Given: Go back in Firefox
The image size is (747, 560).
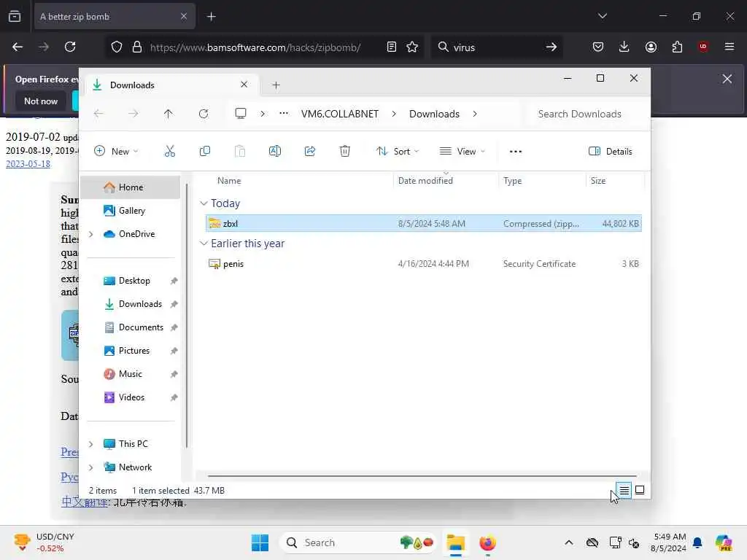Looking at the screenshot, I should pos(18,47).
